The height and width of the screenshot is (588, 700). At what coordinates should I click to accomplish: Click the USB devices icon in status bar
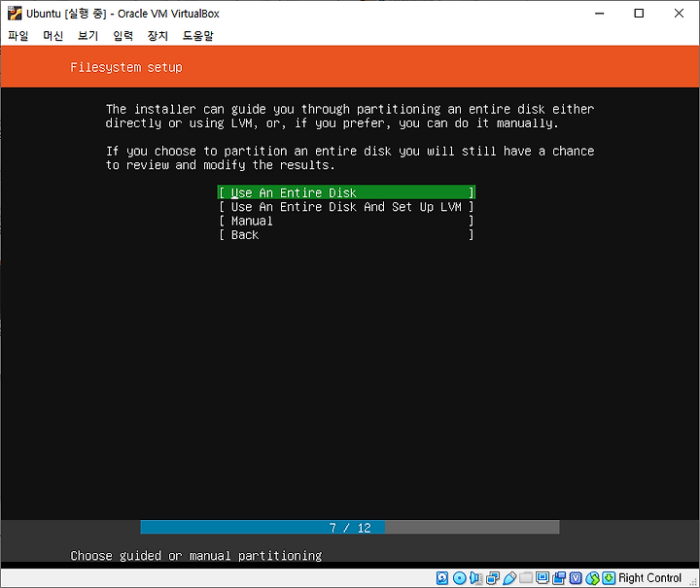[508, 577]
